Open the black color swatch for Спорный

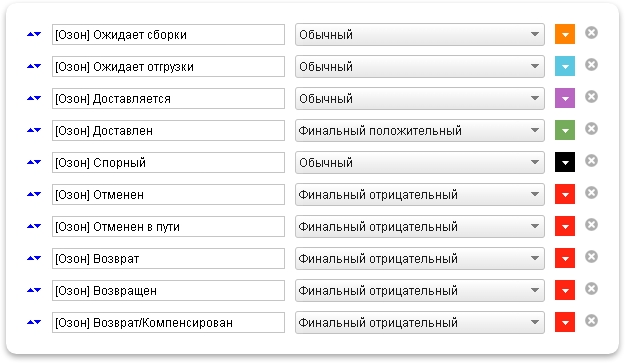click(565, 162)
